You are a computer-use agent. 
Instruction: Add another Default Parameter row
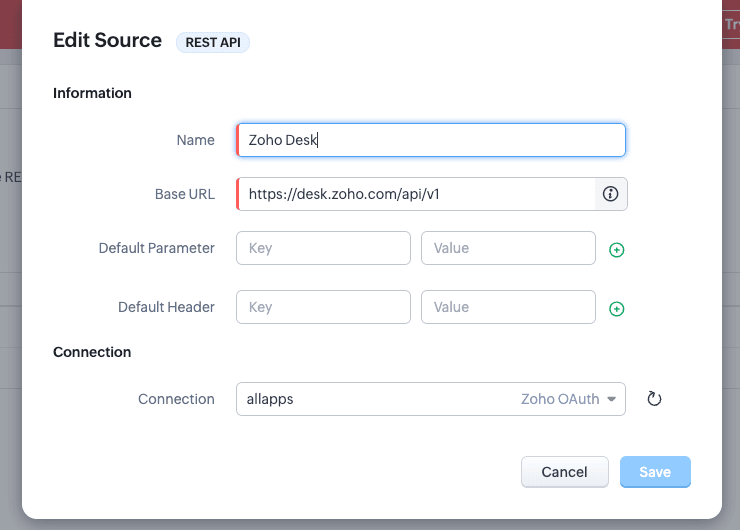click(616, 250)
